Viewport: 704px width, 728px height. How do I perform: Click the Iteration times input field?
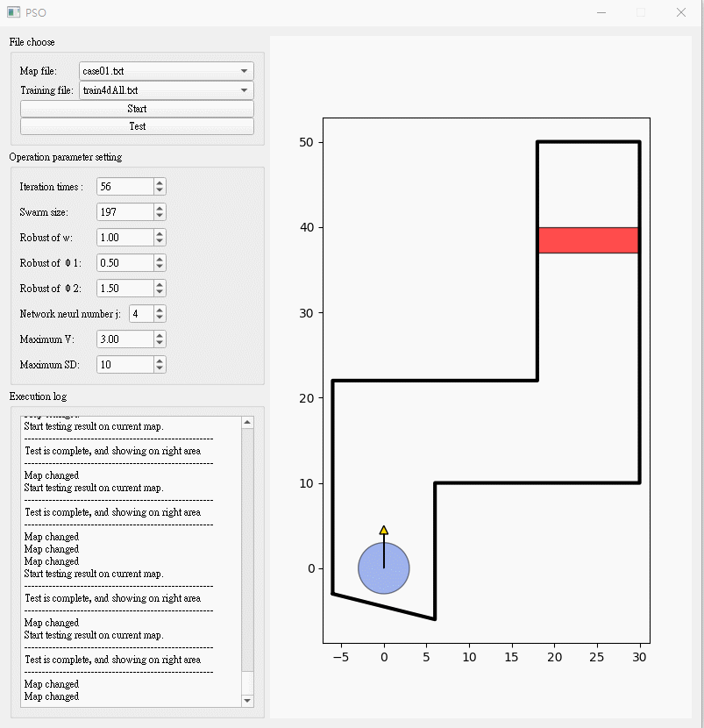[125, 187]
